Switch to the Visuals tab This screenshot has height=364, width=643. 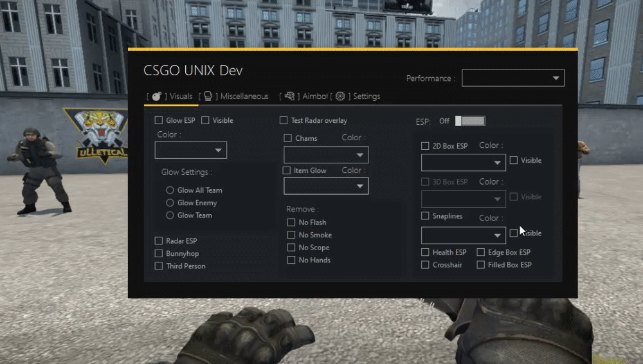[181, 96]
